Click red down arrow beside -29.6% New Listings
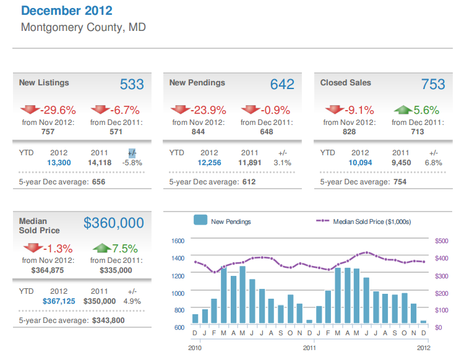 point(30,109)
